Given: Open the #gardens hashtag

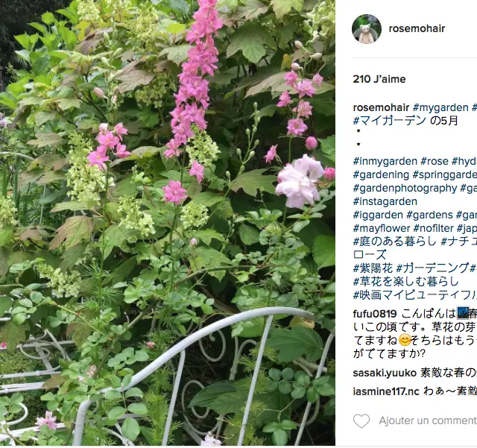Looking at the screenshot, I should 429,215.
